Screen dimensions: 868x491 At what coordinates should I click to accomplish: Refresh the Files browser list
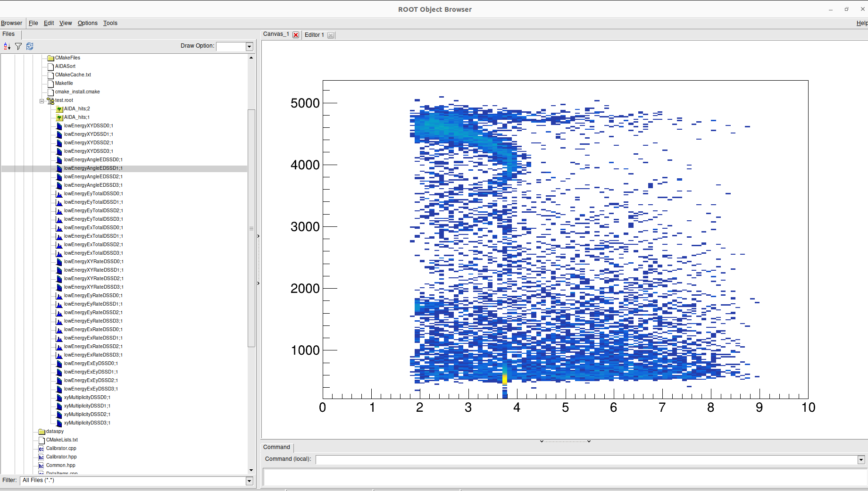(x=29, y=46)
